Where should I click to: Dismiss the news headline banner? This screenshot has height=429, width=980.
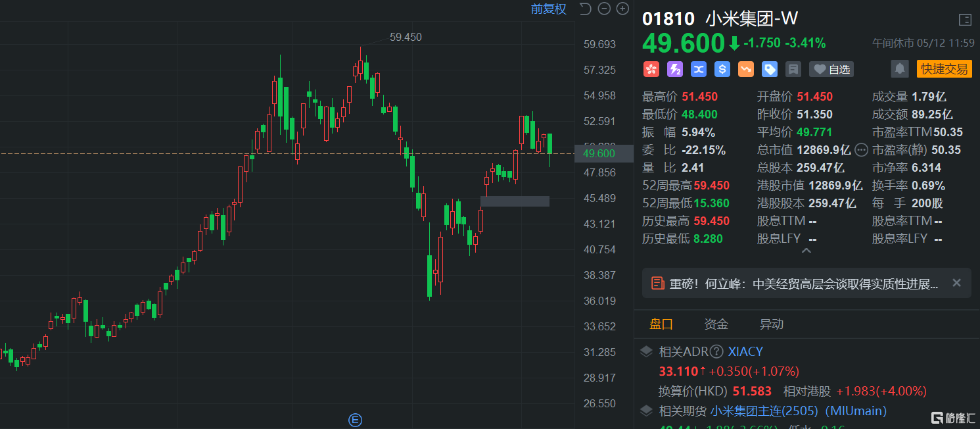tap(956, 283)
